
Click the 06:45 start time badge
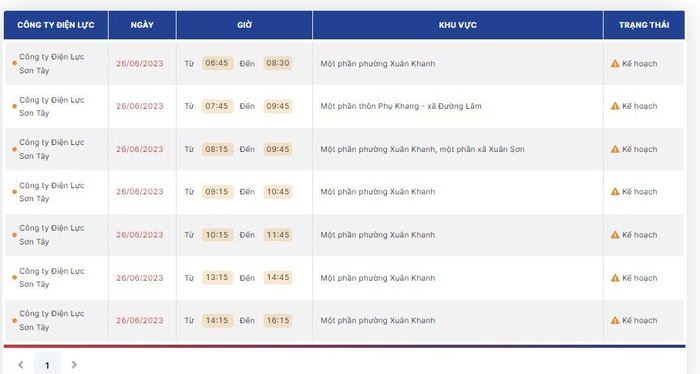pyautogui.click(x=217, y=63)
